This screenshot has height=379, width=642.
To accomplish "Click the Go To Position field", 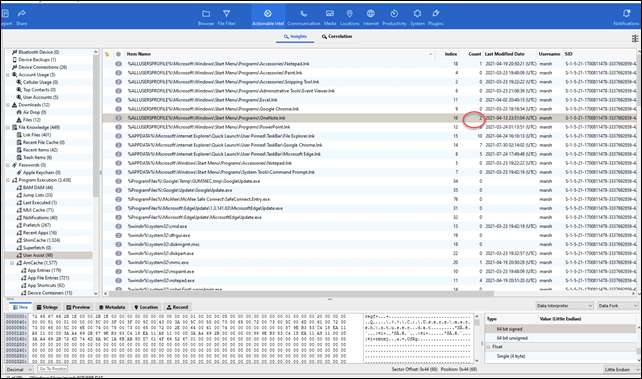I will click(52, 369).
